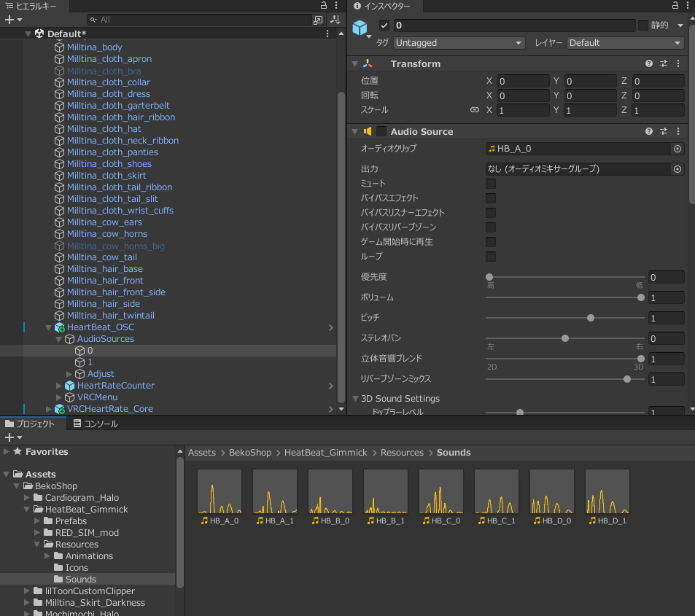Click the Hierarchy search field
The height and width of the screenshot is (616, 695).
[x=200, y=20]
